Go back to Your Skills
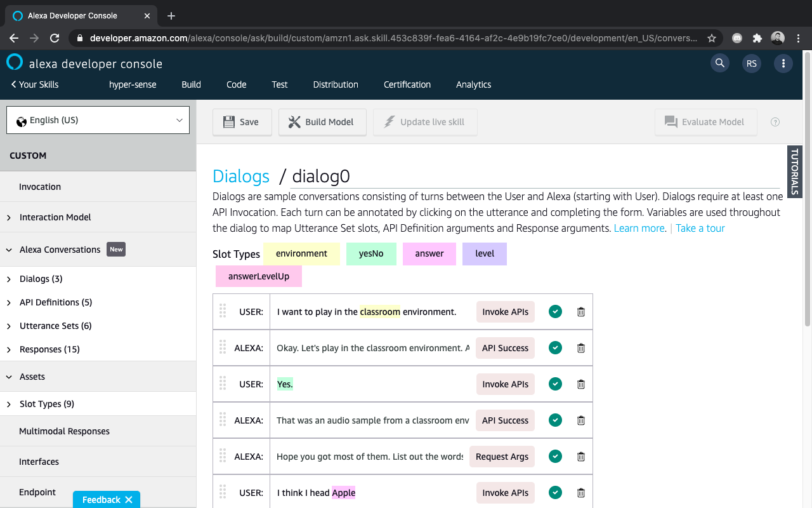The width and height of the screenshot is (812, 508). 35,84
